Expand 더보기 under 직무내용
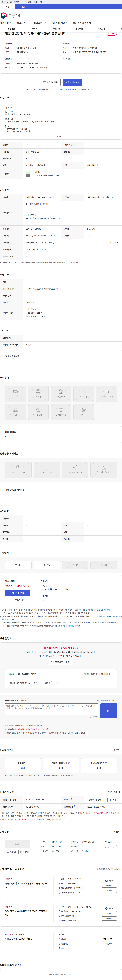 [61, 136]
